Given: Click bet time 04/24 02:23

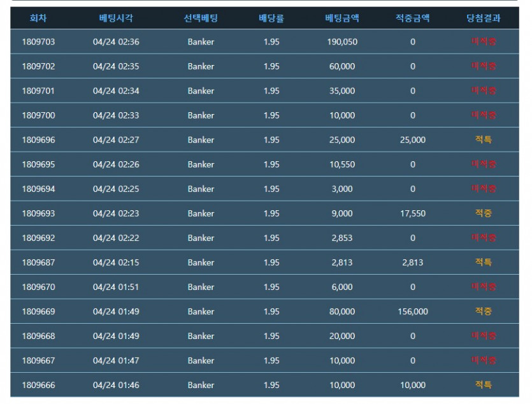Looking at the screenshot, I should [116, 213].
